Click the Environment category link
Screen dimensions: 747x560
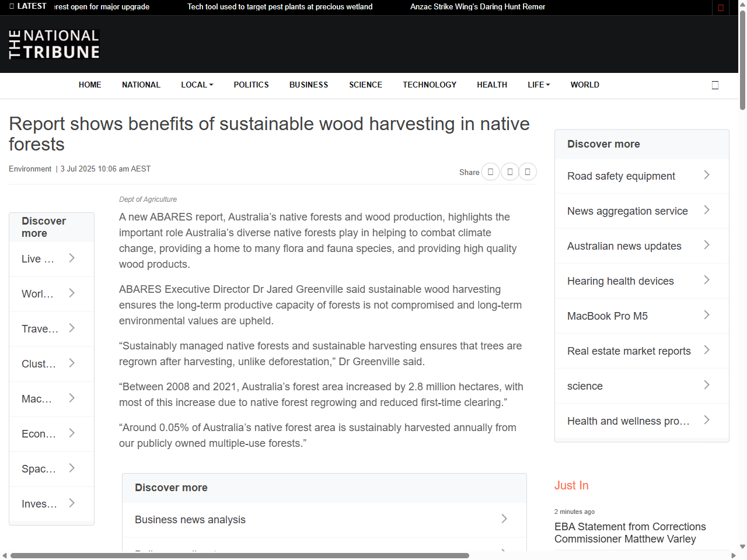click(x=30, y=169)
